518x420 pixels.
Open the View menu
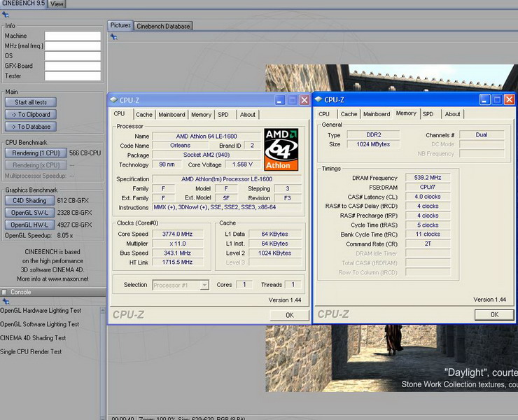pos(57,4)
